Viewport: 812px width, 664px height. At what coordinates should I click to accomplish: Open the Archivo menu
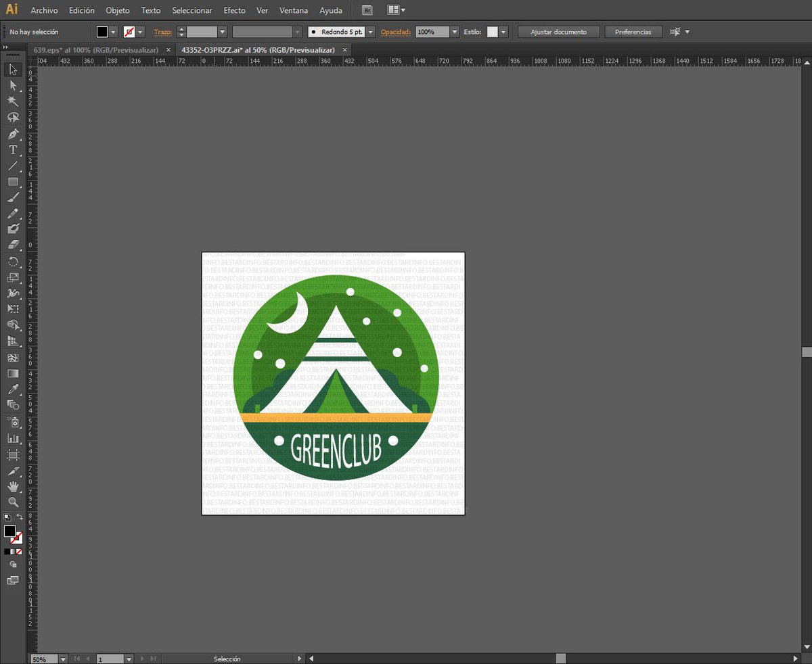45,11
